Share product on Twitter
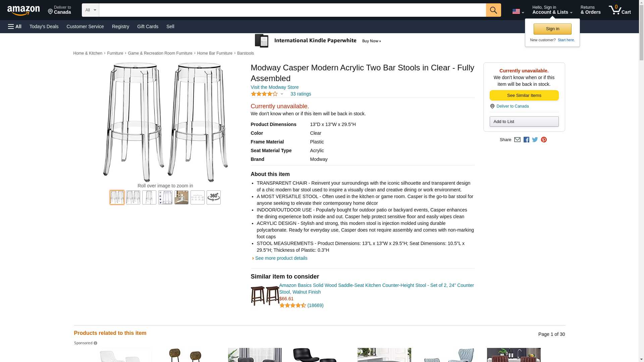This screenshot has height=362, width=644. [x=535, y=140]
